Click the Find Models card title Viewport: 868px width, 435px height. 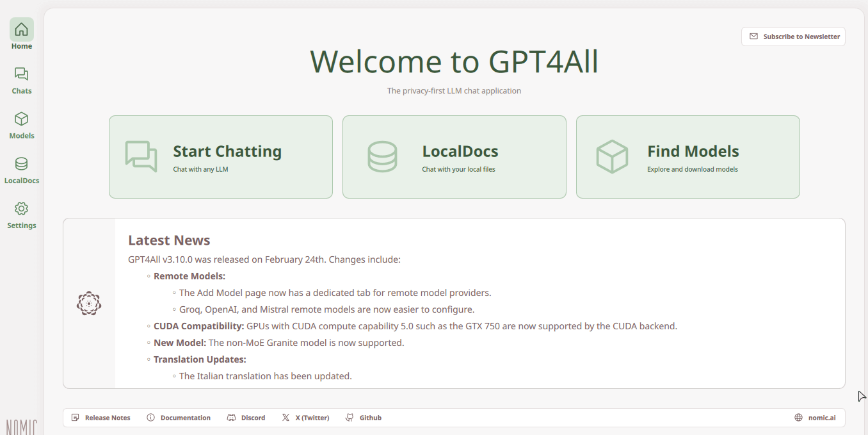(693, 151)
